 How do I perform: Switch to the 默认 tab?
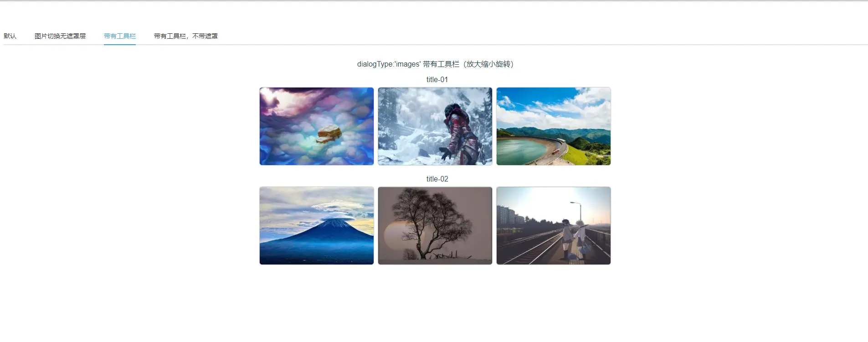point(10,36)
